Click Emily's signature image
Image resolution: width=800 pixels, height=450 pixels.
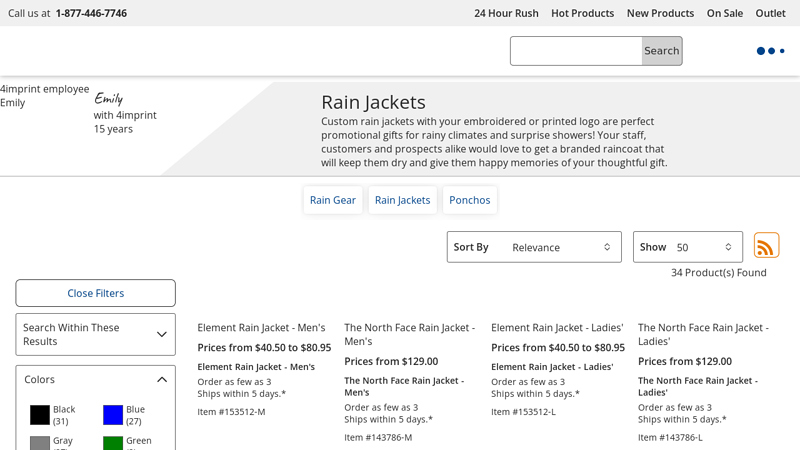(x=109, y=98)
